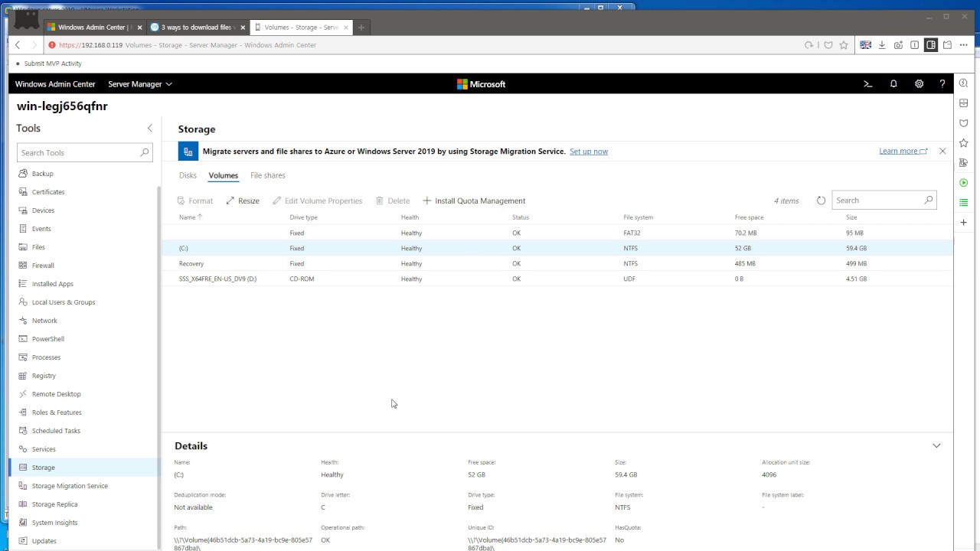Screen dimensions: 980x551
Task: Open the Storage Migration Service tool
Action: pyautogui.click(x=70, y=486)
